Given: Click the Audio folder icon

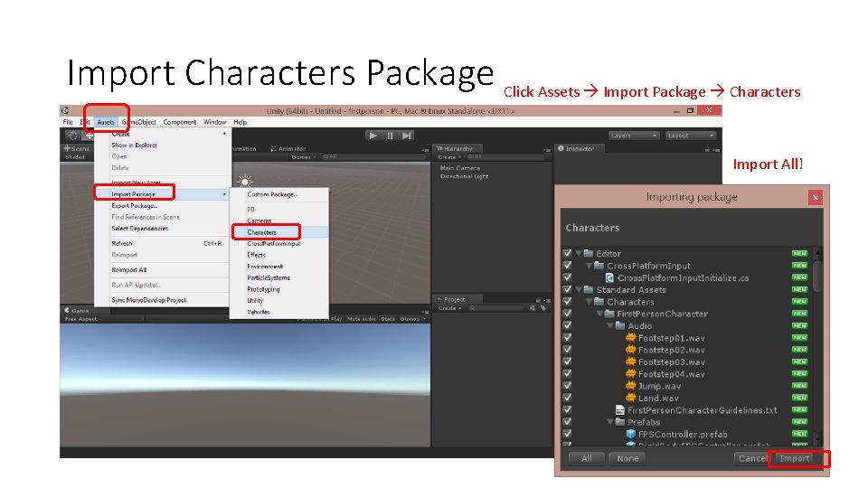Looking at the screenshot, I should [620, 326].
